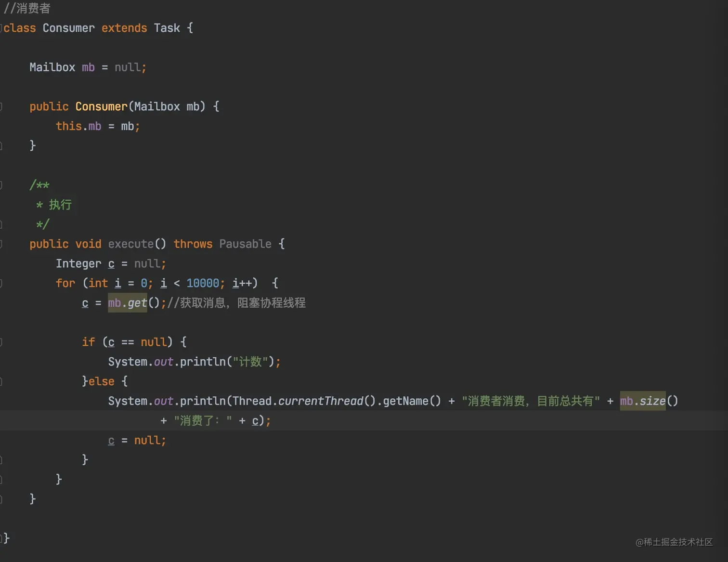This screenshot has width=728, height=562.
Task: Click the "*/" Javadoc closing
Action: point(43,224)
